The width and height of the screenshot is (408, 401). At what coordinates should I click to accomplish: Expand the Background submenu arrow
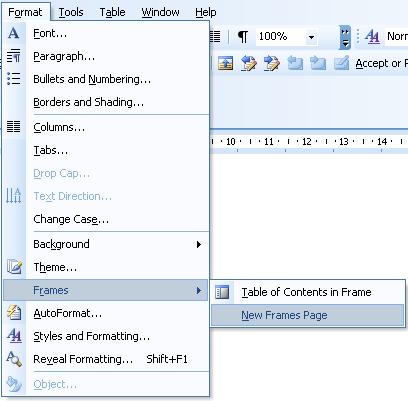coord(199,244)
